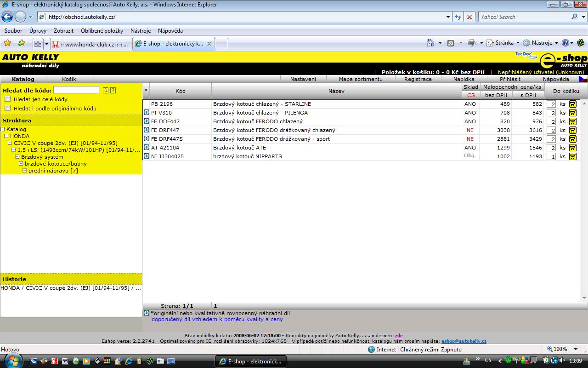Collapse 'Brzdový systém' tree branch
The height and width of the screenshot is (368, 588).
pos(17,157)
